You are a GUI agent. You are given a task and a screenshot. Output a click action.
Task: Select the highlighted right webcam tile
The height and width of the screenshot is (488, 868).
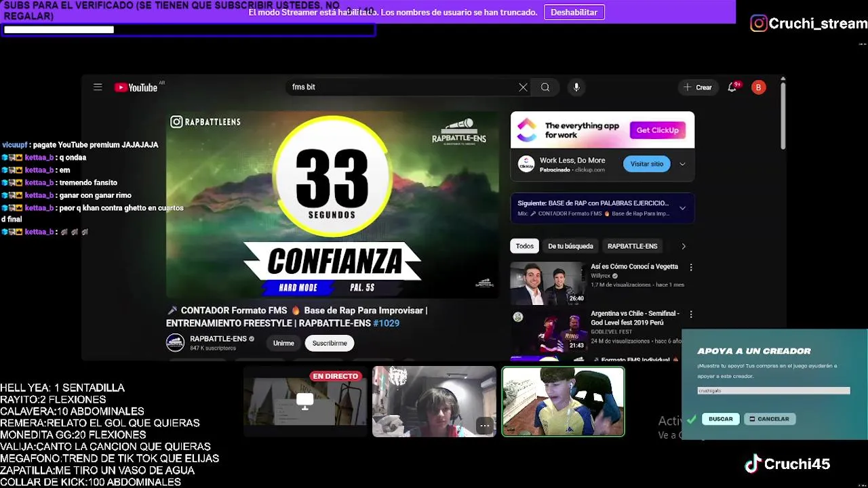tap(563, 401)
